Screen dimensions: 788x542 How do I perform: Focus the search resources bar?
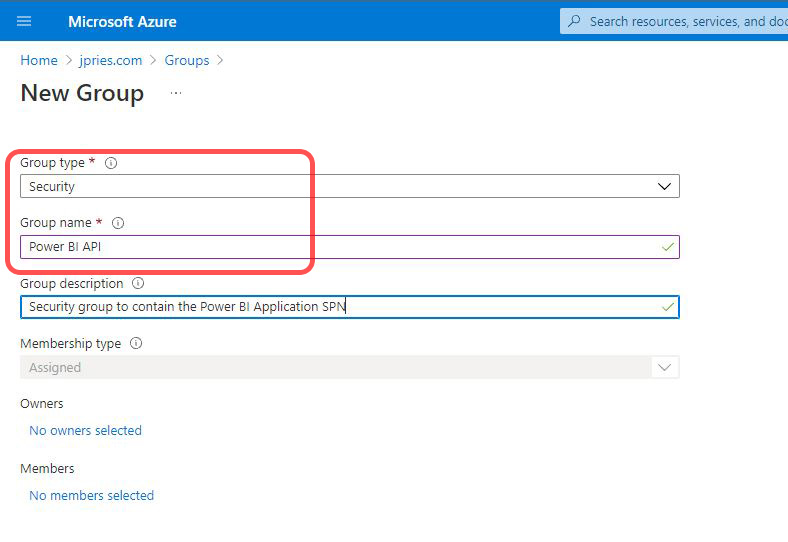680,21
